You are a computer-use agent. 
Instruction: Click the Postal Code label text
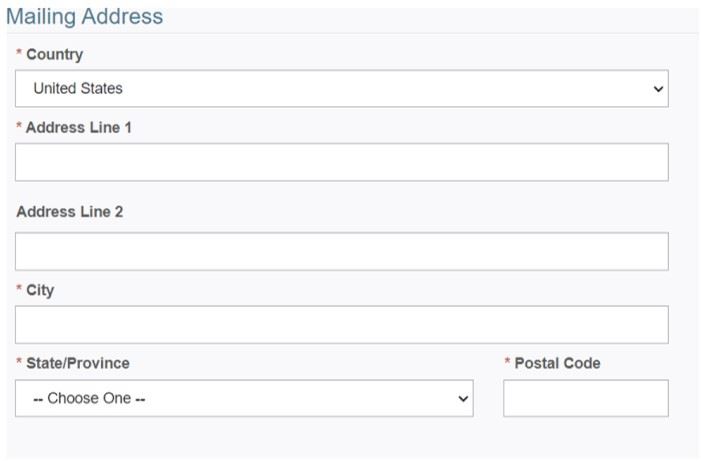point(557,363)
